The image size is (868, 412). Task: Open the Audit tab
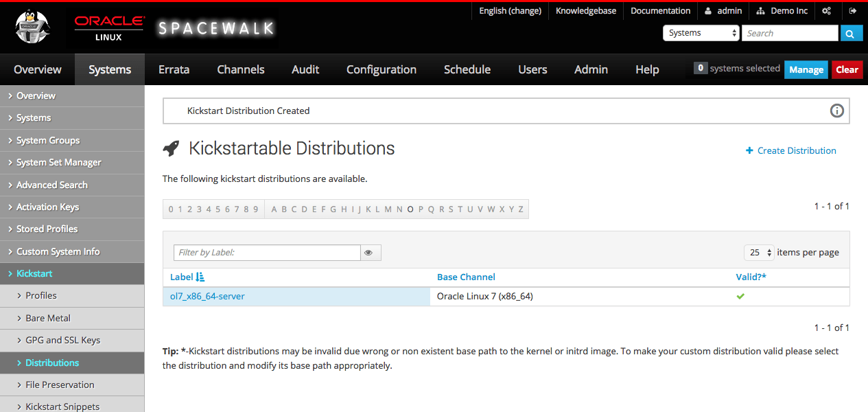(305, 69)
